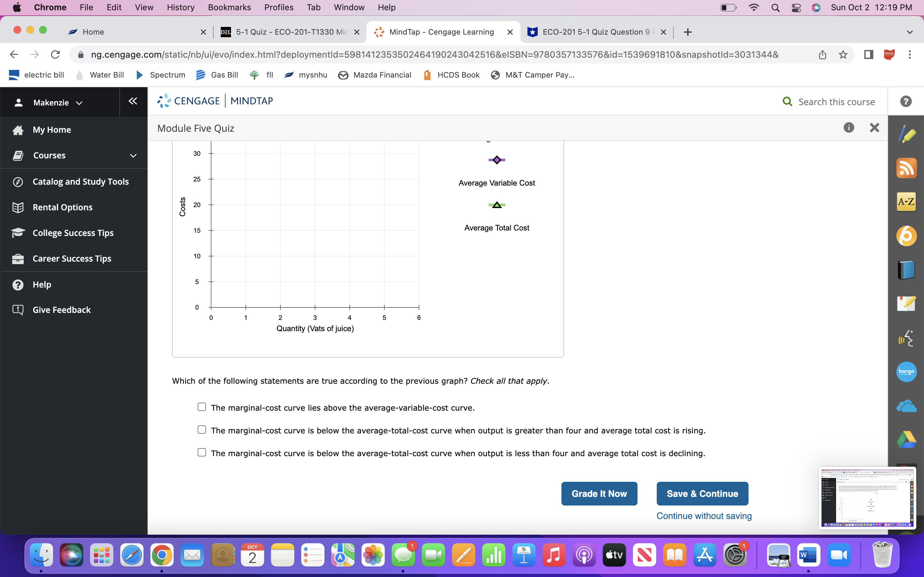Open the RSS news feed tool

tap(906, 168)
